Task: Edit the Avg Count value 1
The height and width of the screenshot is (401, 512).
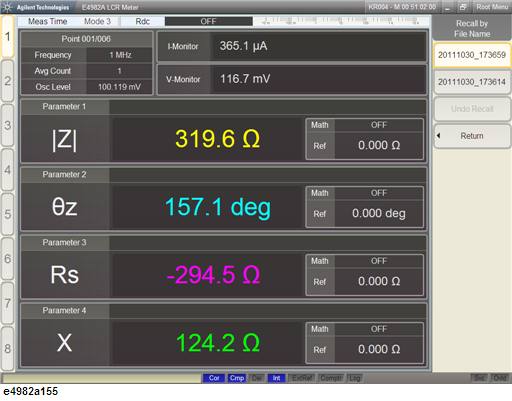Action: coord(119,71)
